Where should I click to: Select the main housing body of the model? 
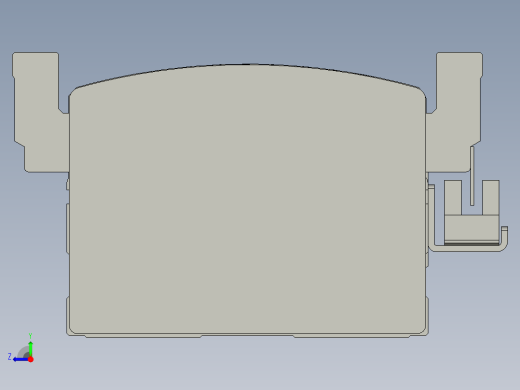pyautogui.click(x=247, y=200)
